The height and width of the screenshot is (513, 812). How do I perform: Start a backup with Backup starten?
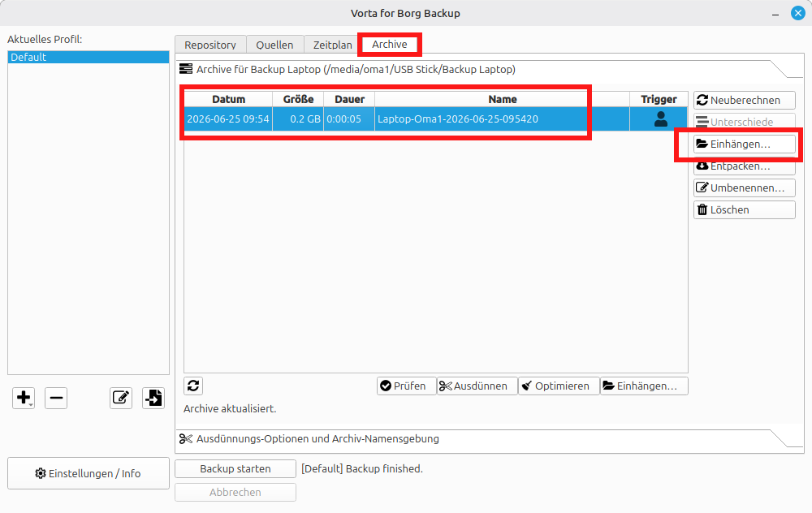click(x=235, y=468)
